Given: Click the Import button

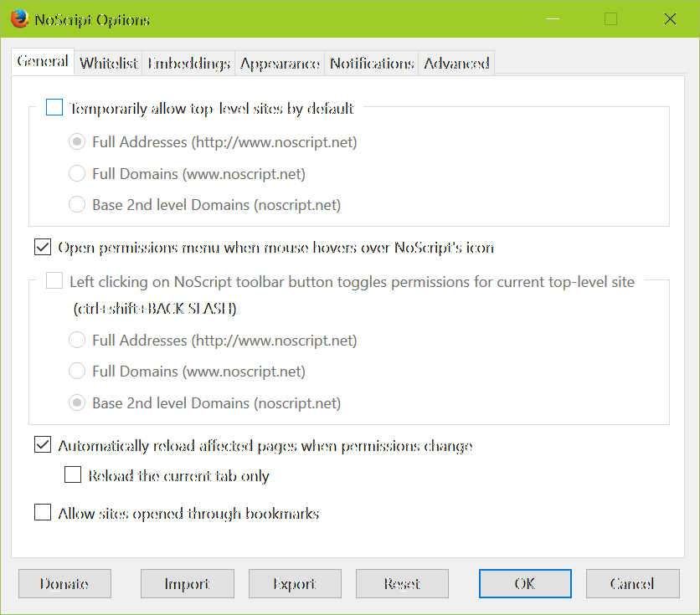Looking at the screenshot, I should [187, 584].
